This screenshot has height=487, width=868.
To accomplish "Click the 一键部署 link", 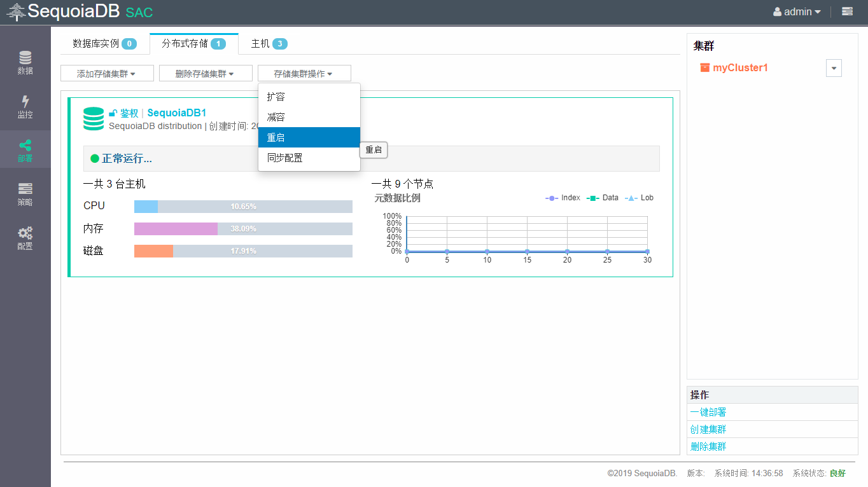I will click(x=708, y=413).
